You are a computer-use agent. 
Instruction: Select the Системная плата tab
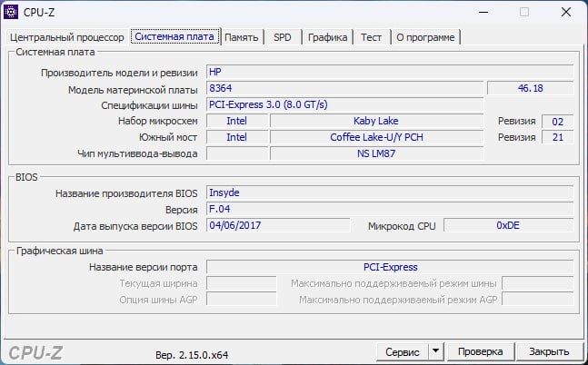(174, 36)
